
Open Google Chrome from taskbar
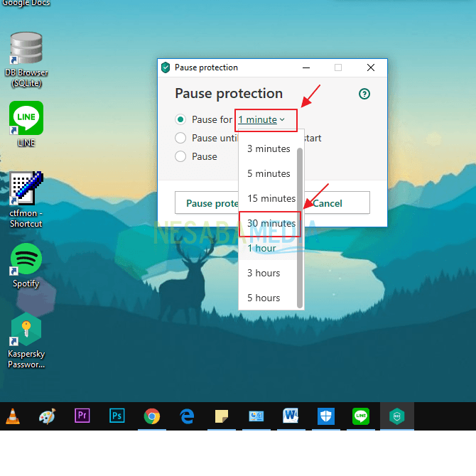[152, 416]
